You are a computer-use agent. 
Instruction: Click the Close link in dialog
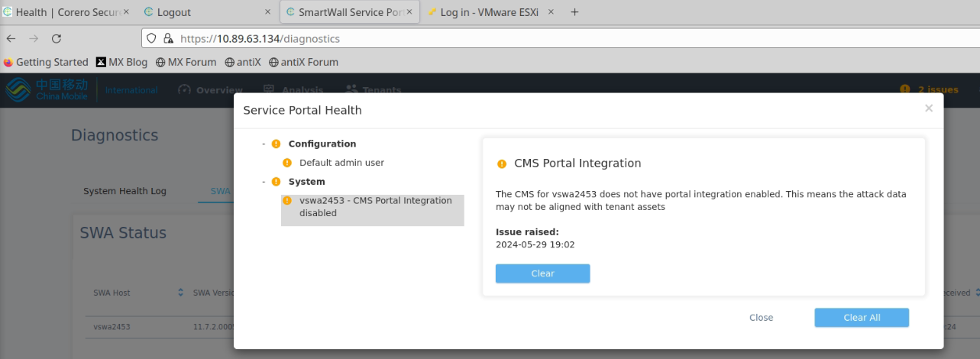pos(761,318)
